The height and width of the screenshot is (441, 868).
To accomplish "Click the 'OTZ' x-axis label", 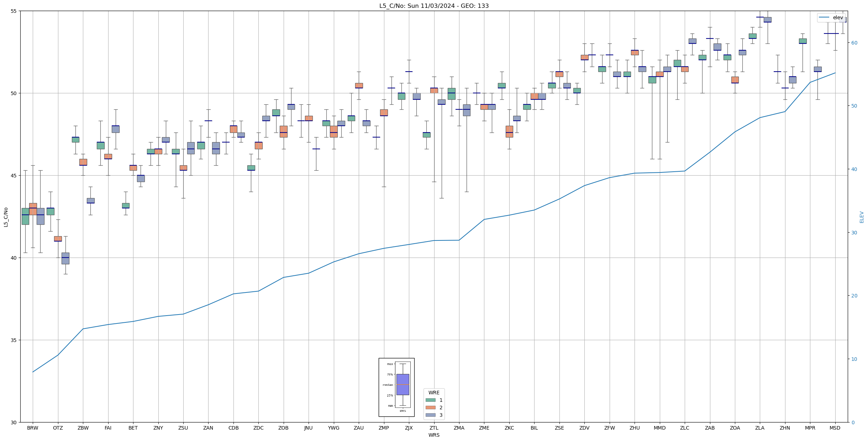I will click(x=58, y=428).
